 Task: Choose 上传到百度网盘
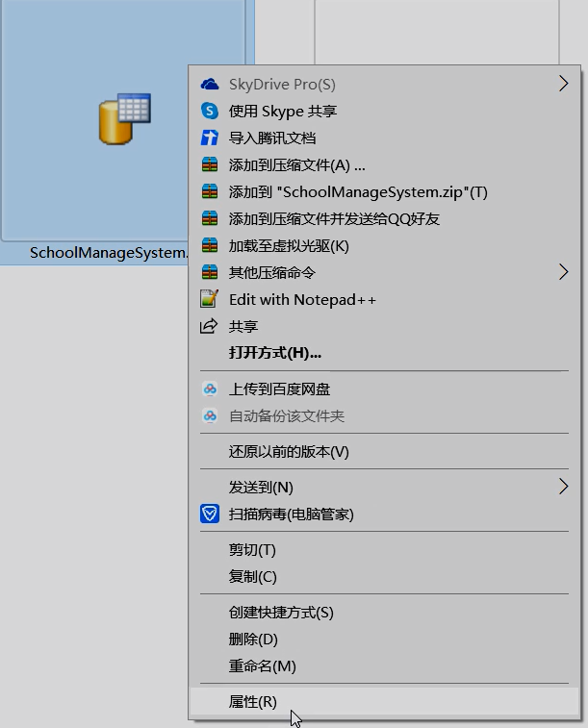tap(384, 389)
